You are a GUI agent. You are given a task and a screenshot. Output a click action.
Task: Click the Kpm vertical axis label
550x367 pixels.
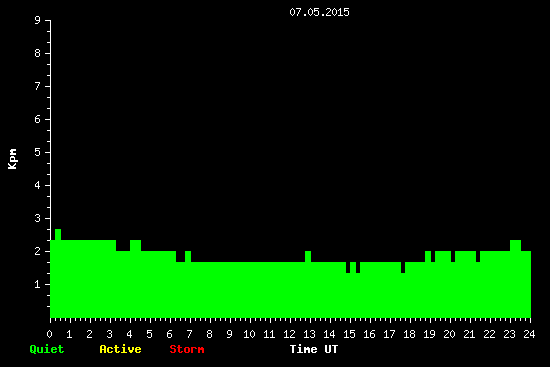point(12,159)
